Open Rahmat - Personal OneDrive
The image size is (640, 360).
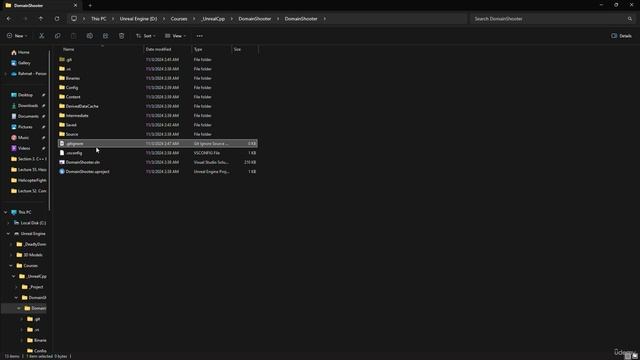coord(29,74)
